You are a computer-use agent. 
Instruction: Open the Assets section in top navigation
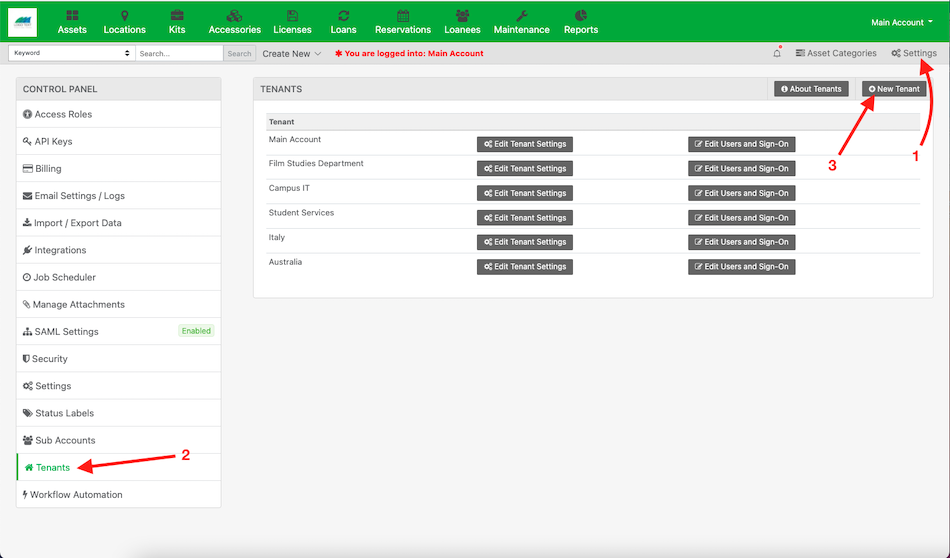tap(72, 22)
